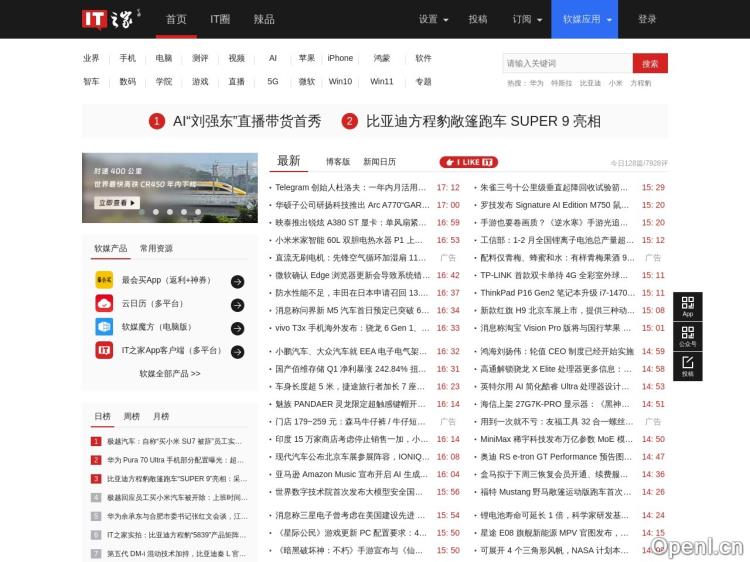Open the 鸿蒙 category link
The width and height of the screenshot is (750, 562).
point(382,58)
